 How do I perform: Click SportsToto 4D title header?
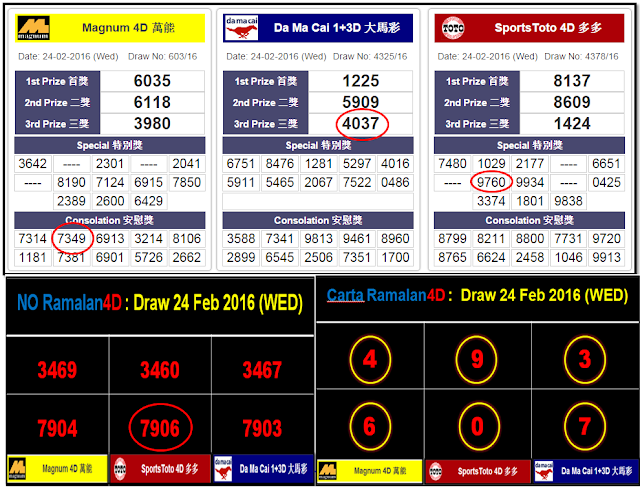(x=529, y=28)
